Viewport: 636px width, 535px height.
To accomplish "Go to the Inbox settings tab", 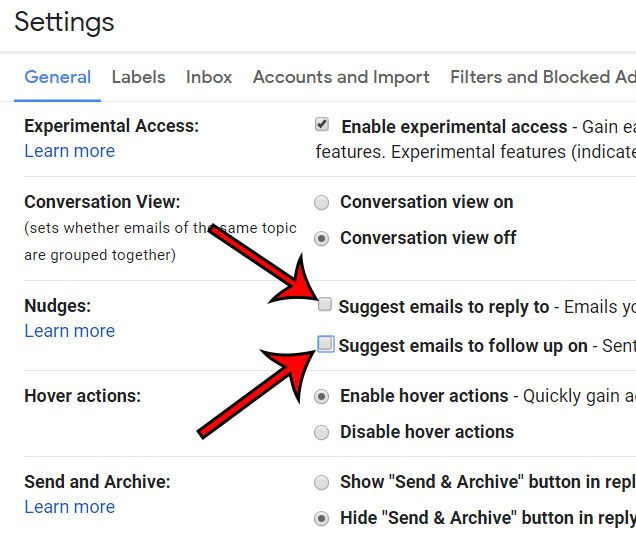I will [209, 77].
